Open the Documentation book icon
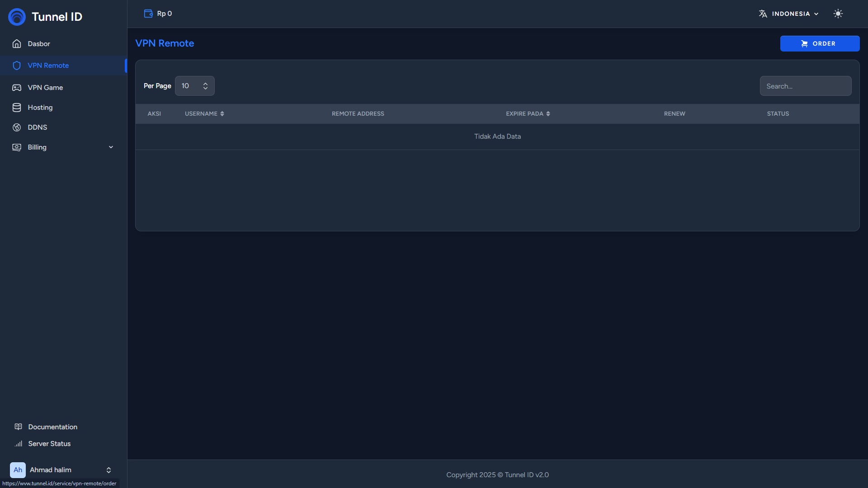This screenshot has width=868, height=488. (x=18, y=427)
